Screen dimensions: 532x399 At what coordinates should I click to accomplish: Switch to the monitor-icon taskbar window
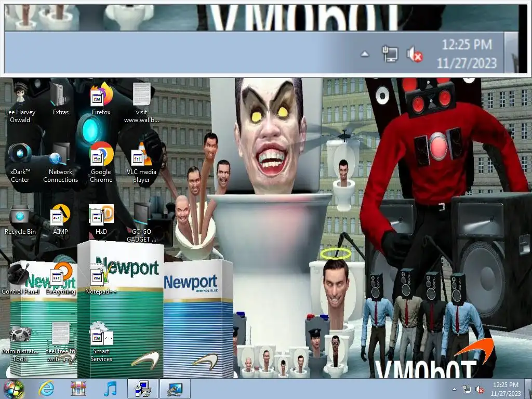coord(175,389)
